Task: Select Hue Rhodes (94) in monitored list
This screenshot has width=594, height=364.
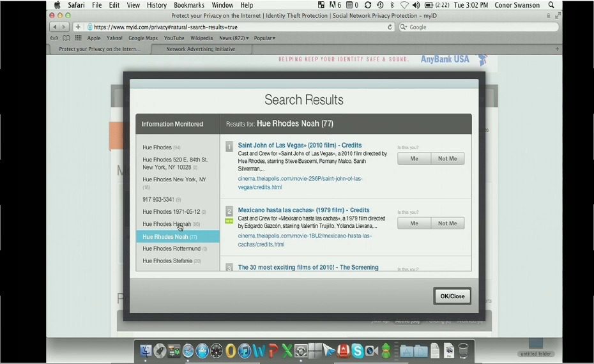Action: (162, 148)
